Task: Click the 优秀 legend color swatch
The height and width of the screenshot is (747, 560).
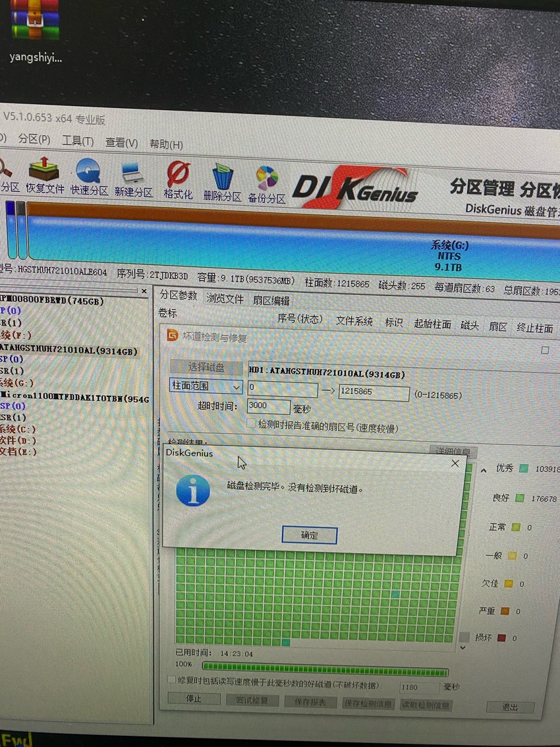Action: (x=523, y=468)
